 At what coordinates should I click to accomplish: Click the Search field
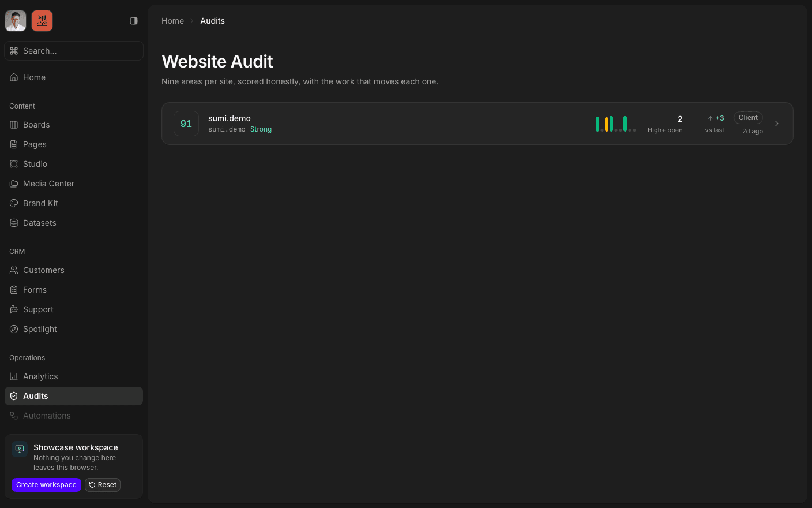pos(74,51)
